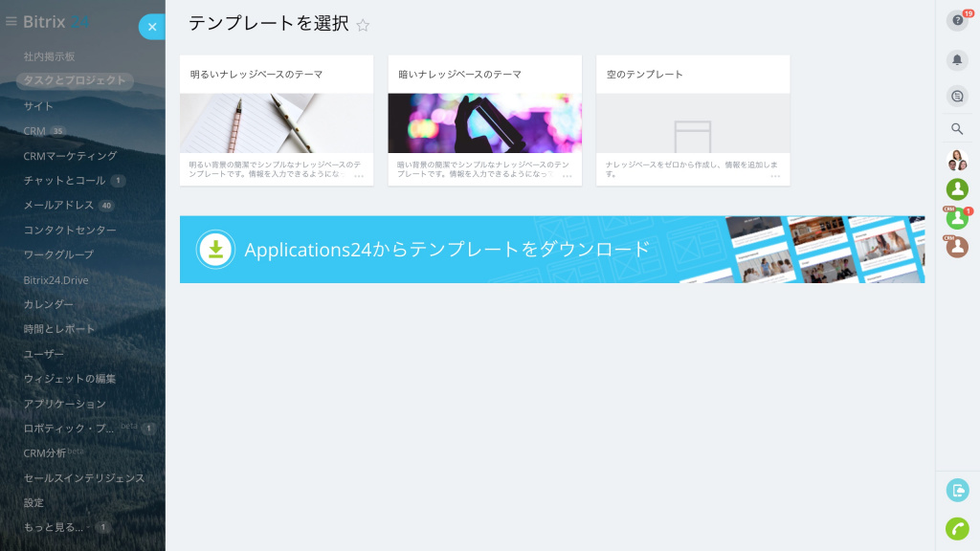Open CRMマーケティング menu item
The width and height of the screenshot is (980, 551).
(70, 156)
